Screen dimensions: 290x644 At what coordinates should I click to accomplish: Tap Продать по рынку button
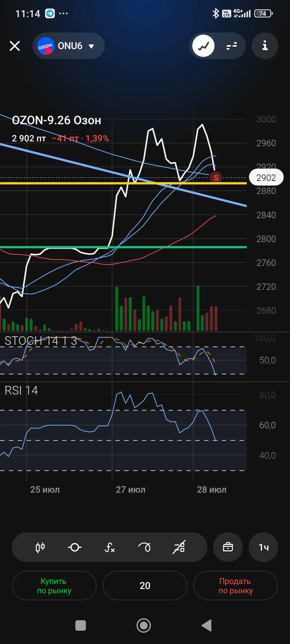click(235, 586)
